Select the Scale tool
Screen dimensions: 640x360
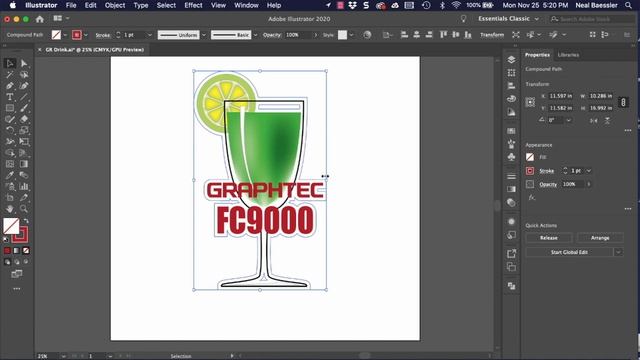pyautogui.click(x=24, y=130)
